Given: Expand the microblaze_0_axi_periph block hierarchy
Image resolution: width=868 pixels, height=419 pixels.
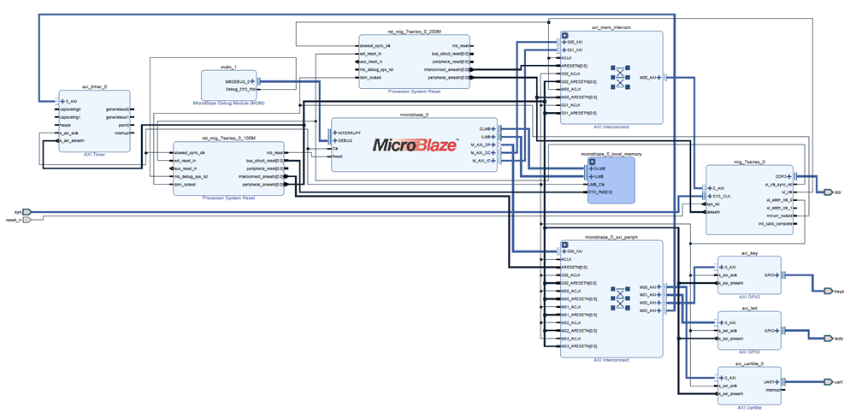Looking at the screenshot, I should click(x=565, y=245).
